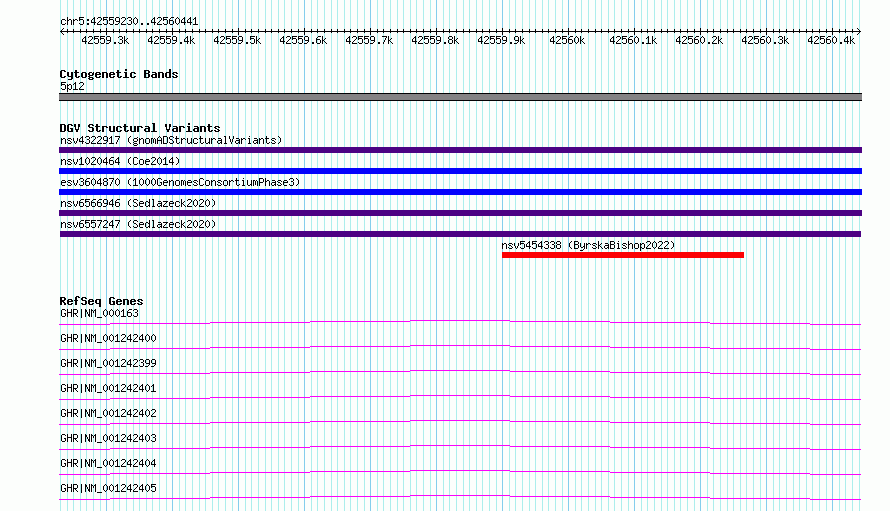The height and width of the screenshot is (511, 890).
Task: Open variant nsv6566946 Sedlazeck2020 label
Action: (138, 203)
